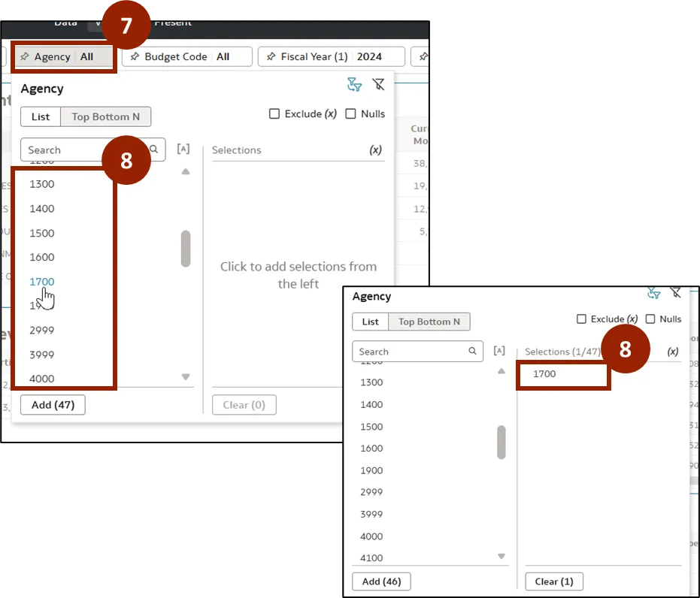Open the Agency filter chip

pyautogui.click(x=64, y=56)
